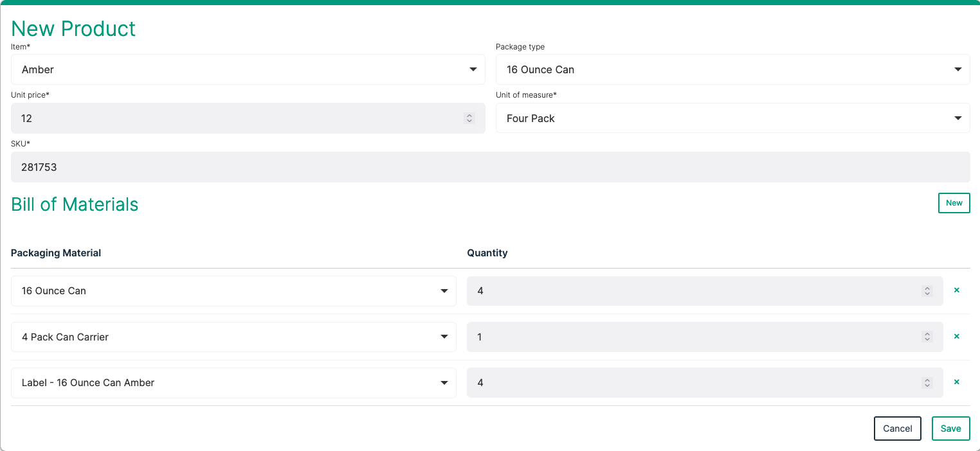Screen dimensions: 980x451
Task: Save the new product
Action: click(x=950, y=429)
